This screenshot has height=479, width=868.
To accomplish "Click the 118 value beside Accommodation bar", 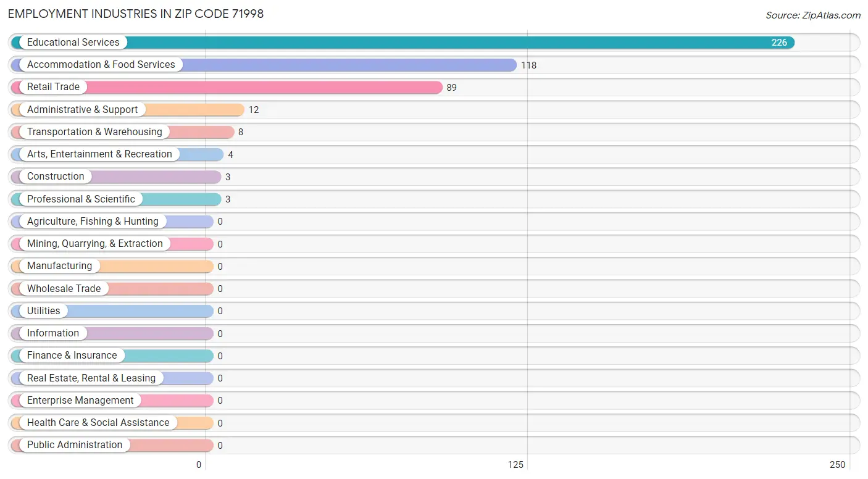I will tap(528, 65).
